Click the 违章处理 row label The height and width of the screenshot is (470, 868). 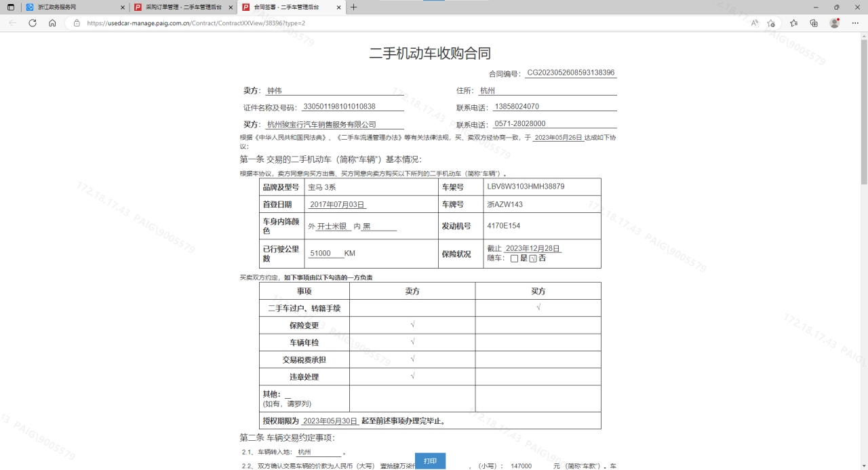(304, 377)
